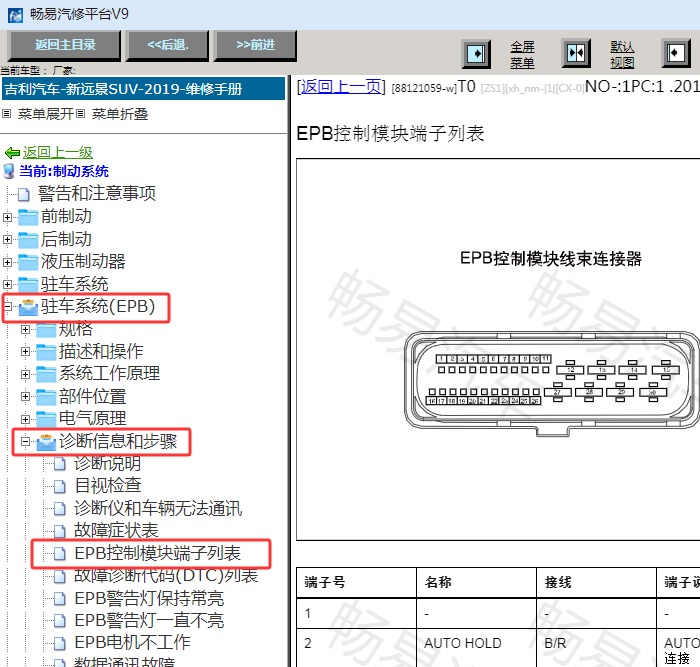This screenshot has width=700, height=667.
Task: Click the folder icon of 描述和操作
Action: pos(46,352)
